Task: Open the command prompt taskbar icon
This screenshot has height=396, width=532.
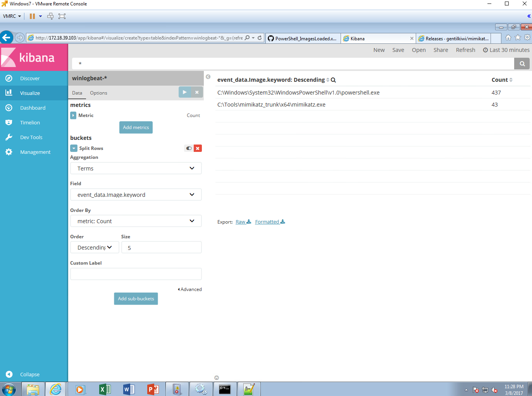Action: pos(225,389)
